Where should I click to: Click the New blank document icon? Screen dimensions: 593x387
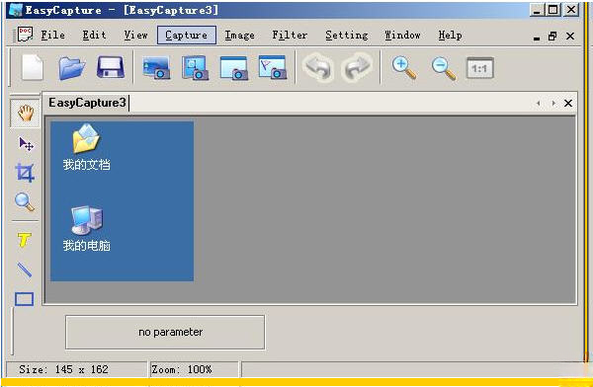32,68
